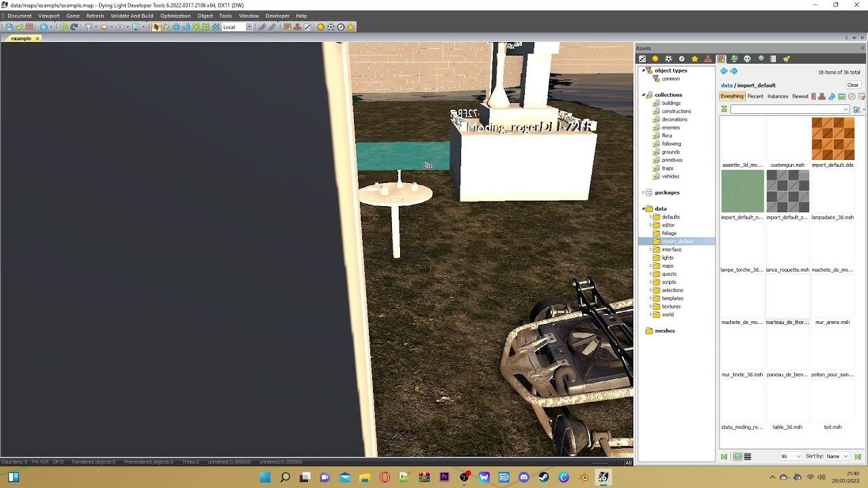Open Steam from the taskbar
This screenshot has height=488, width=868.
(544, 477)
